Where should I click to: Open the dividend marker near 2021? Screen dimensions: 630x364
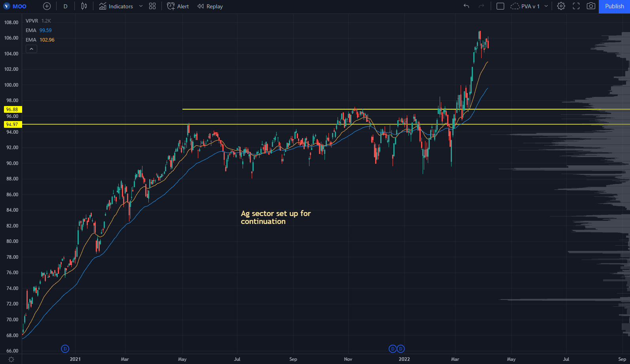65,349
